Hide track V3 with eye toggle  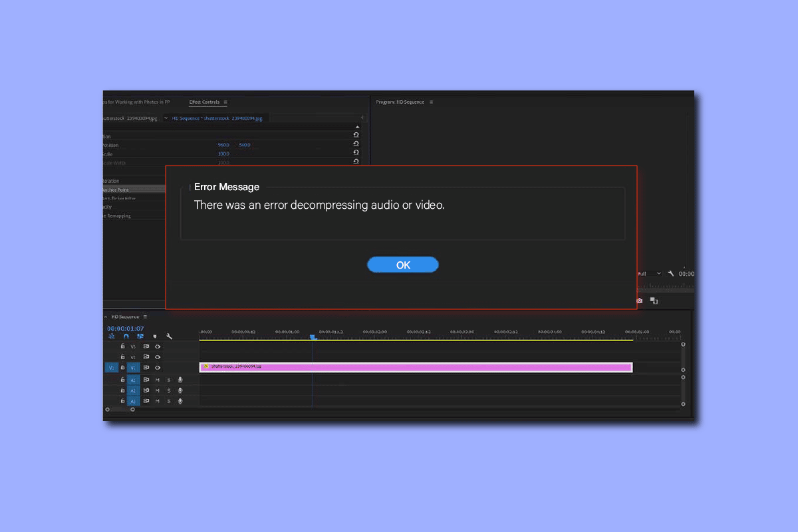coord(158,346)
